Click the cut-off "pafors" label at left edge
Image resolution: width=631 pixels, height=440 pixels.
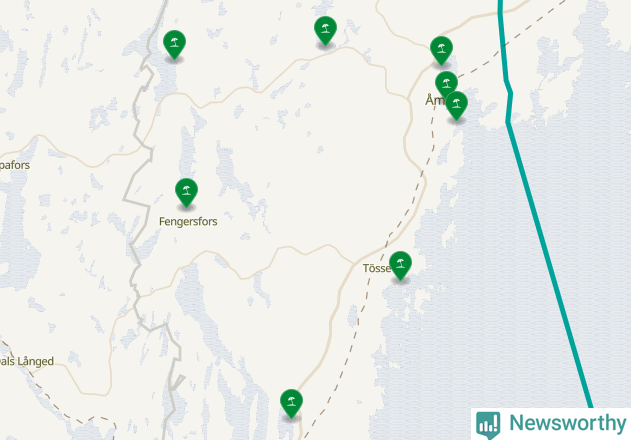[x=15, y=165]
